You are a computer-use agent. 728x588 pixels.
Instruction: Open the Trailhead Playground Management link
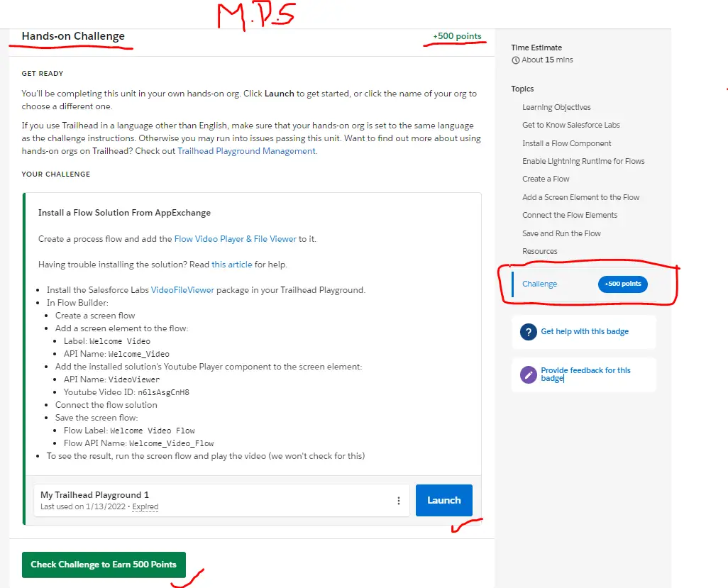pos(246,150)
